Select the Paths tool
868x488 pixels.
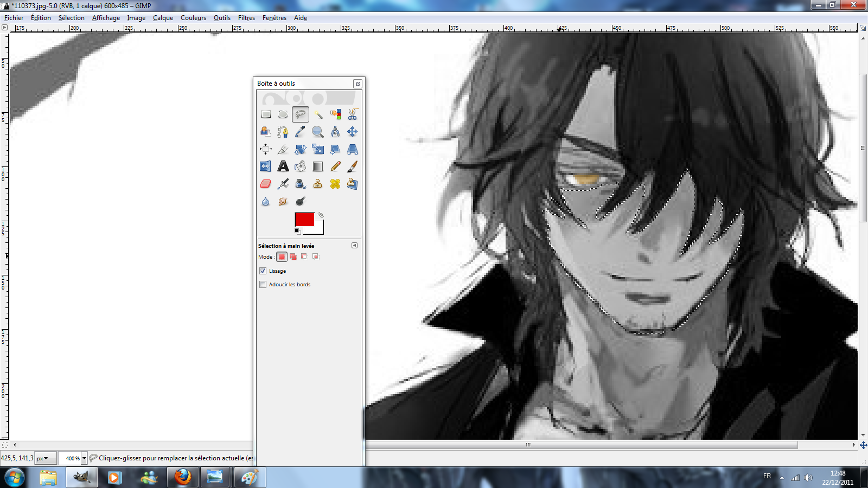[283, 132]
